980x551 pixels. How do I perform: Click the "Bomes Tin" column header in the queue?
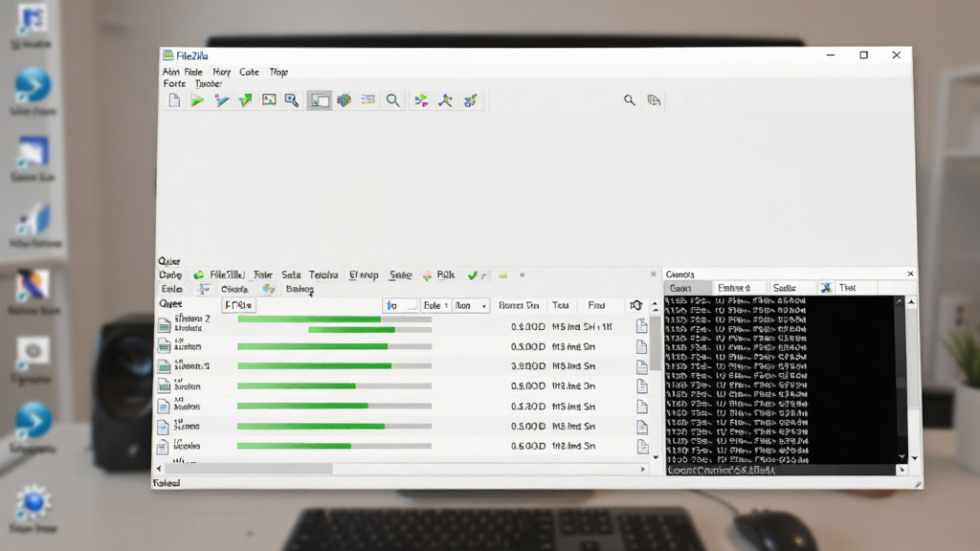[519, 305]
